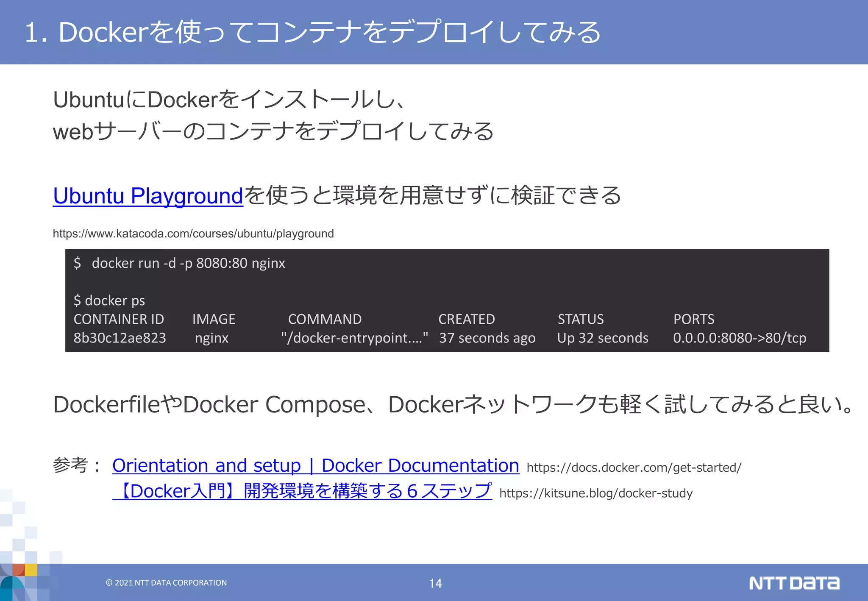This screenshot has height=601, width=868.
Task: Click the CREATED column header
Action: pyautogui.click(x=467, y=319)
